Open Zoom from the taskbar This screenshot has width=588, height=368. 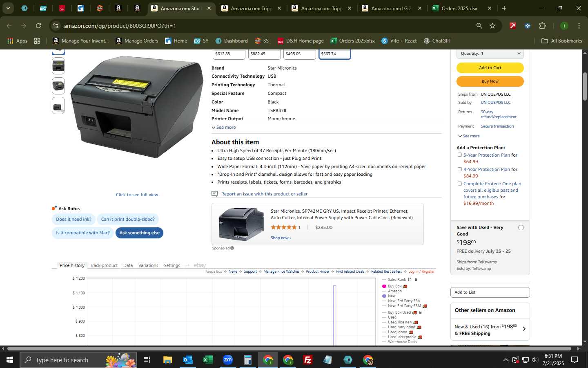[227, 360]
